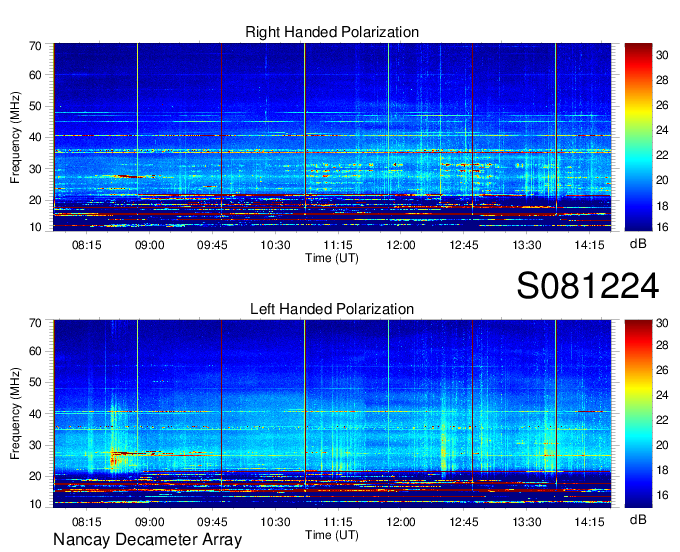The height and width of the screenshot is (552, 680).
Task: Click the 22 dB tick on right-handed color bar
Action: 662,155
